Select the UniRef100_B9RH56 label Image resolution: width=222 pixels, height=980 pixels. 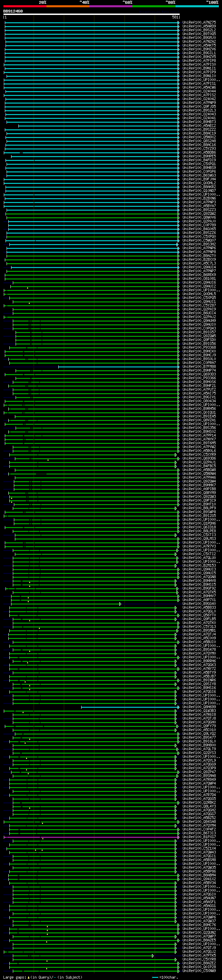pos(199,408)
